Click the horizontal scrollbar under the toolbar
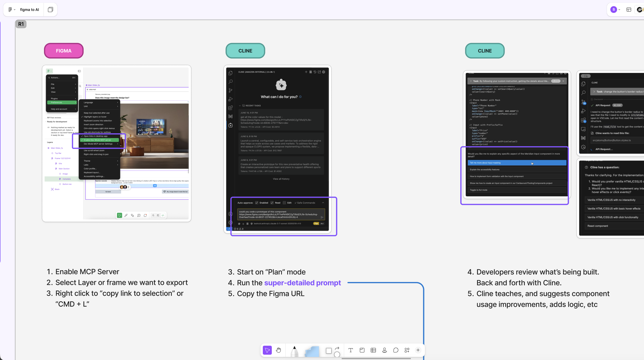 tap(376, 358)
